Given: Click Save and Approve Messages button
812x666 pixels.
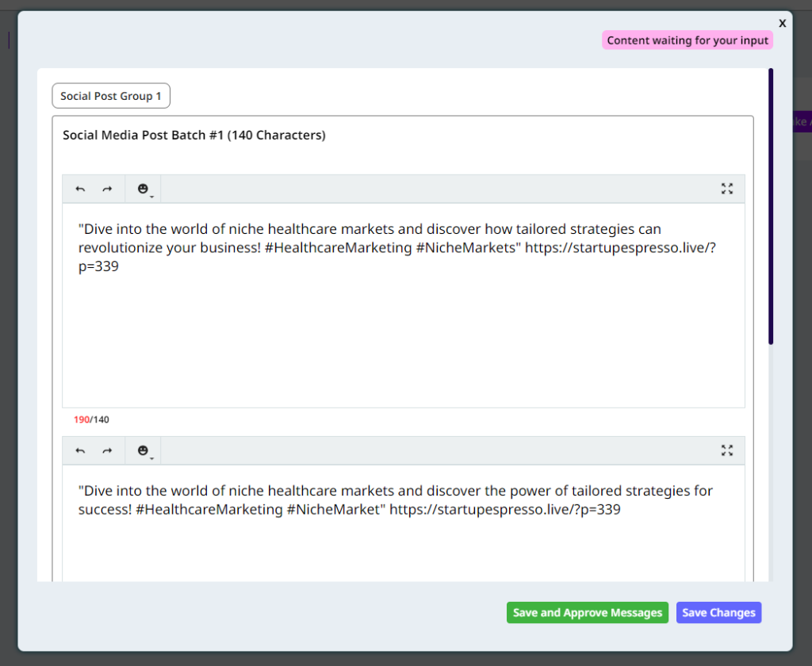Looking at the screenshot, I should (587, 613).
